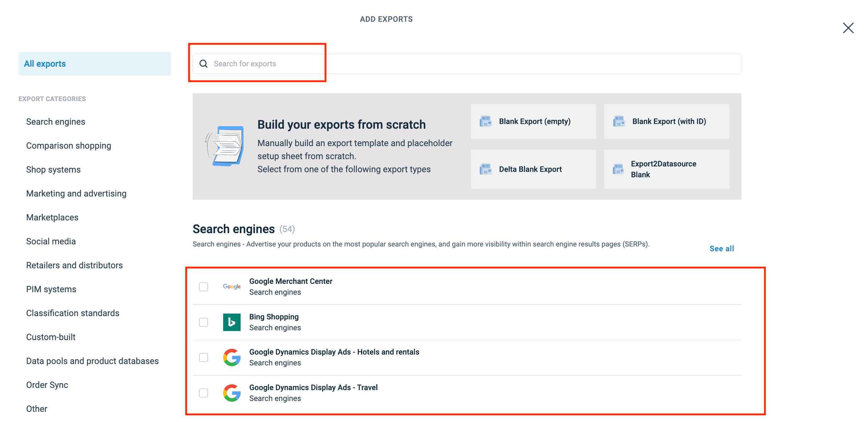Tick the Bing Shopping checkbox
This screenshot has height=422, width=868.
point(204,322)
